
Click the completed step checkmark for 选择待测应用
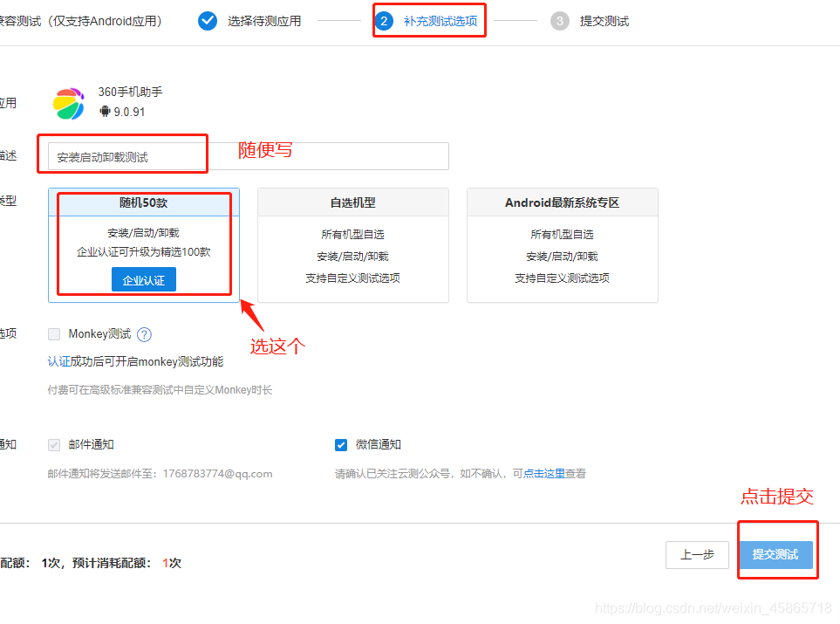[x=208, y=21]
